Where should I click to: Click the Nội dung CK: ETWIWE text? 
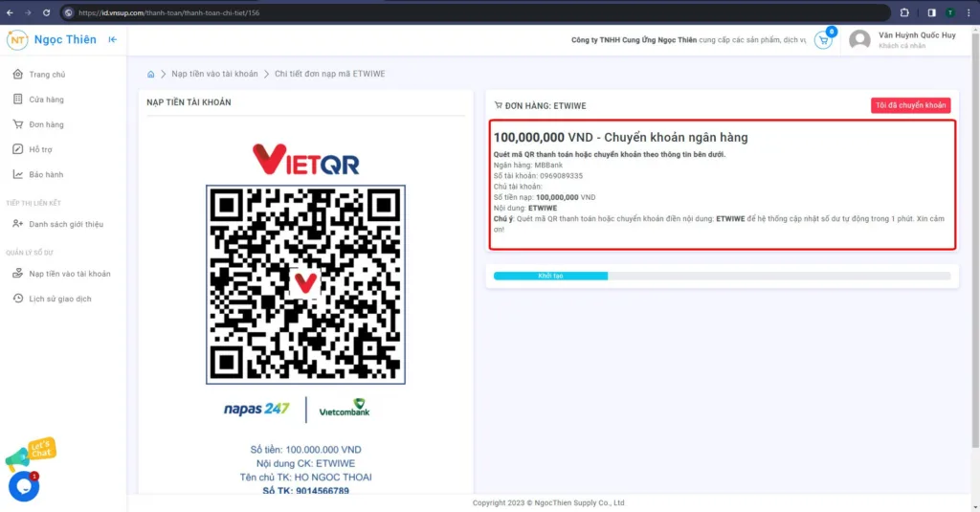pos(305,463)
